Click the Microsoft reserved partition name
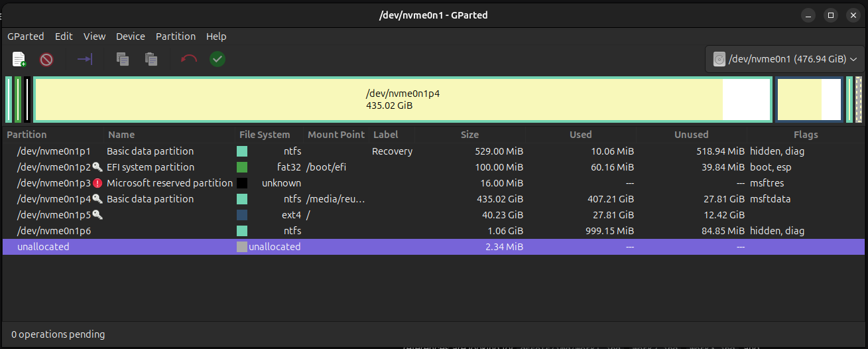 [170, 183]
